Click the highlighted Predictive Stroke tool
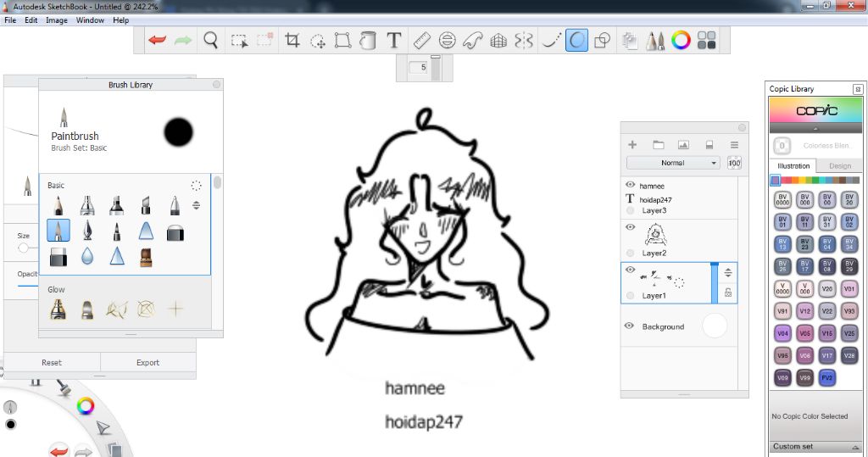Screen dimensions: 868x457 (x=576, y=41)
